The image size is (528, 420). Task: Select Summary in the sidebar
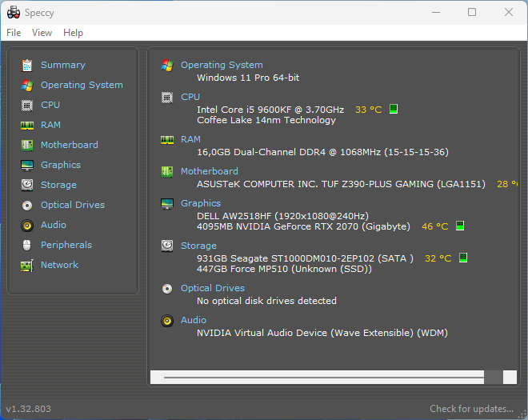(x=63, y=65)
